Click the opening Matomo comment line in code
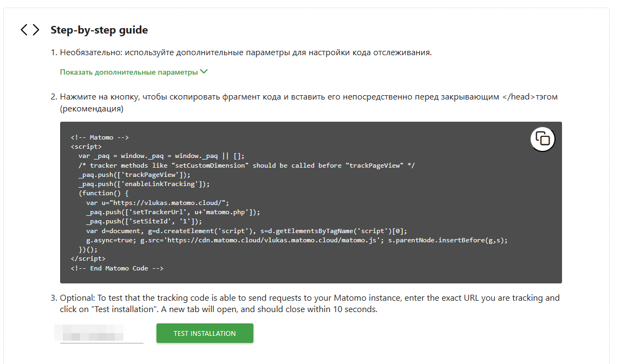This screenshot has height=364, width=627. [100, 137]
